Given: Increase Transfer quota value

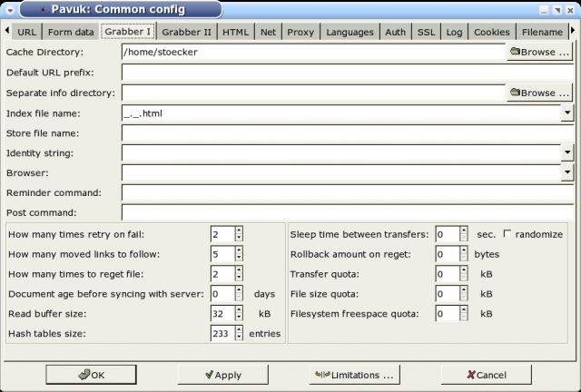Looking at the screenshot, I should pyautogui.click(x=464, y=270).
